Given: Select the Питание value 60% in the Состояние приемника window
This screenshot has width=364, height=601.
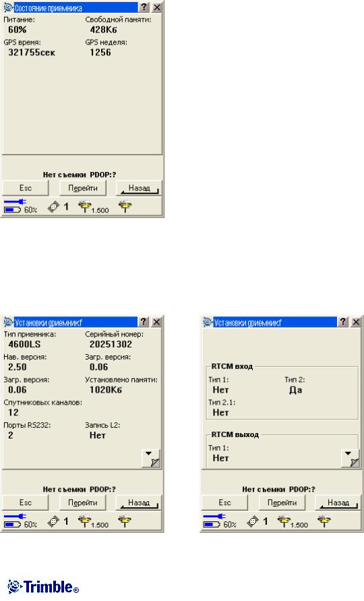Looking at the screenshot, I should pyautogui.click(x=18, y=30).
